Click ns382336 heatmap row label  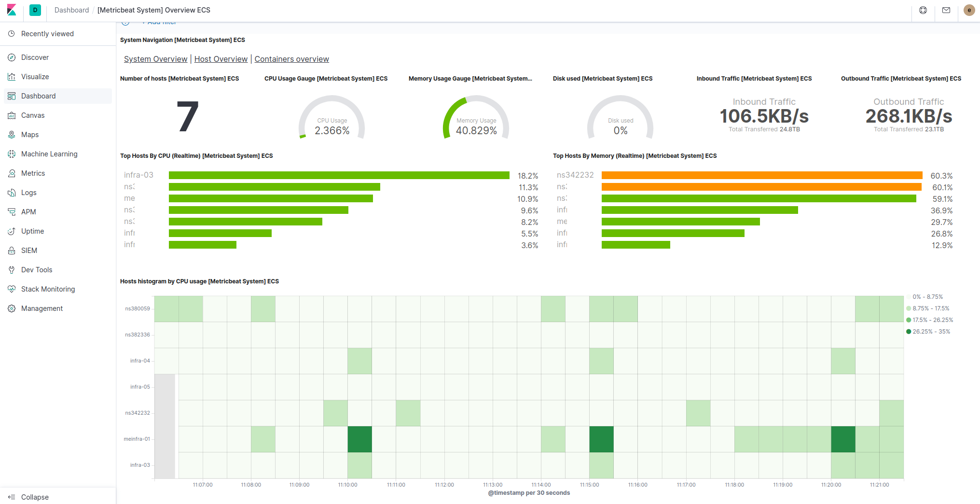click(138, 335)
